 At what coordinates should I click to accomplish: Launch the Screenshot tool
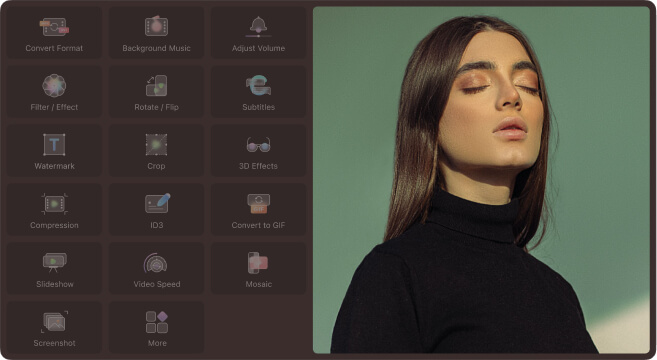tap(54, 327)
